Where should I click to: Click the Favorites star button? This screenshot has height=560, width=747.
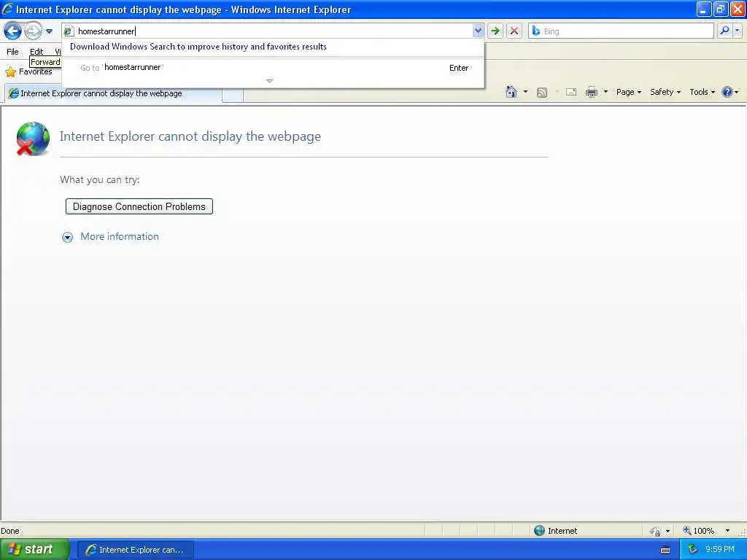29,72
